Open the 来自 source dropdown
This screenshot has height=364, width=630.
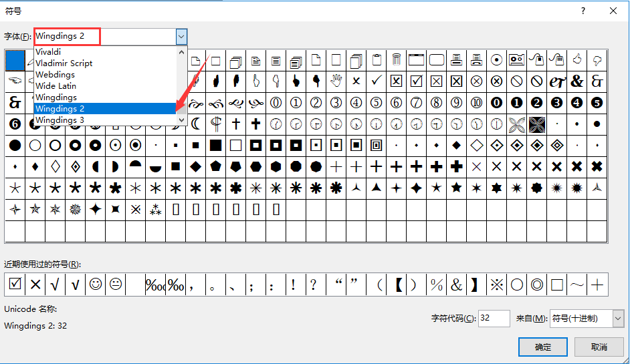point(618,319)
